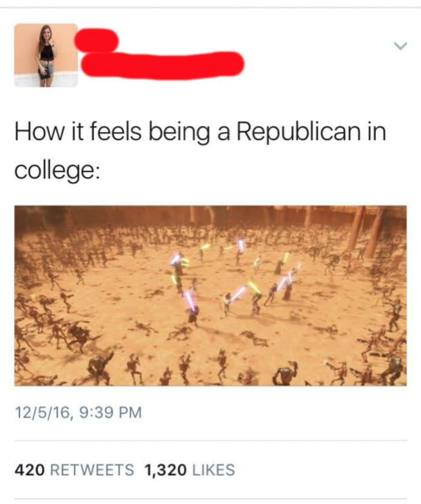This screenshot has width=421, height=504.
Task: Click the yellow-green lightsaber in the image center
Action: tap(254, 287)
